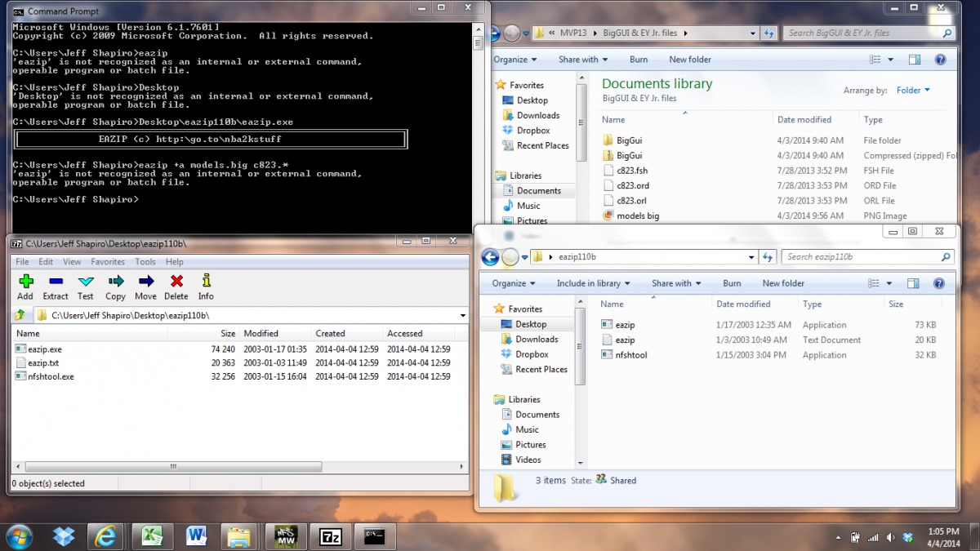The image size is (980, 551).
Task: Click Burn in Documents library toolbar
Action: click(x=639, y=60)
